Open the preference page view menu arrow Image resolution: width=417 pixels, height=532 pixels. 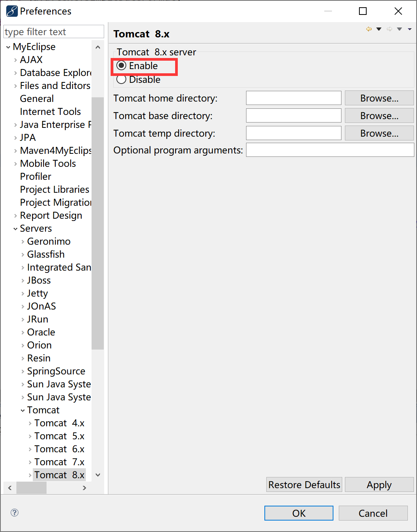[x=410, y=29]
